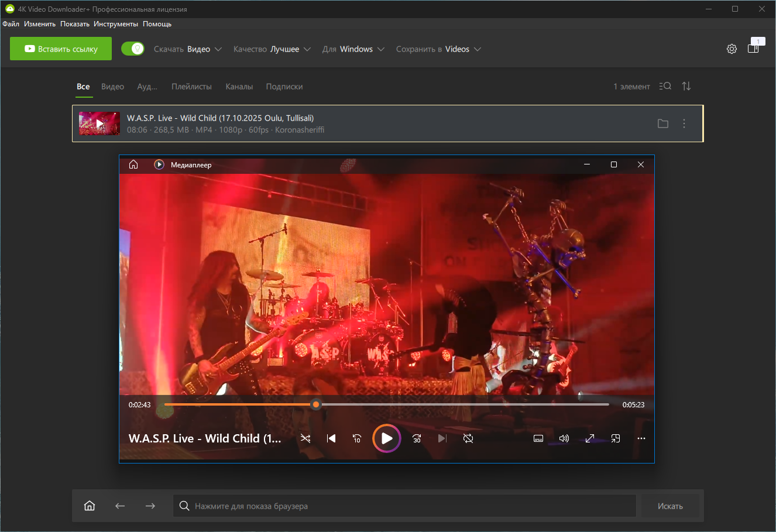Click the W.A.S.P. Live download title
The image size is (776, 532).
(220, 118)
